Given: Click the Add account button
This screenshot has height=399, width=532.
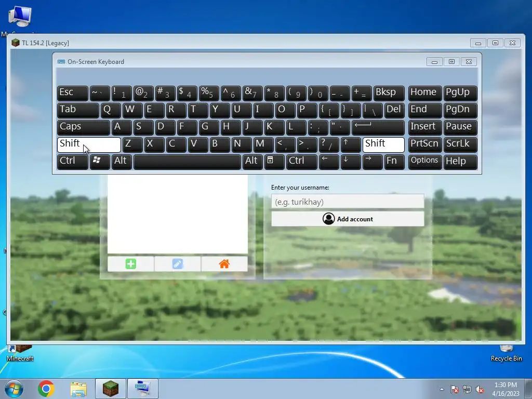Looking at the screenshot, I should click(x=348, y=219).
